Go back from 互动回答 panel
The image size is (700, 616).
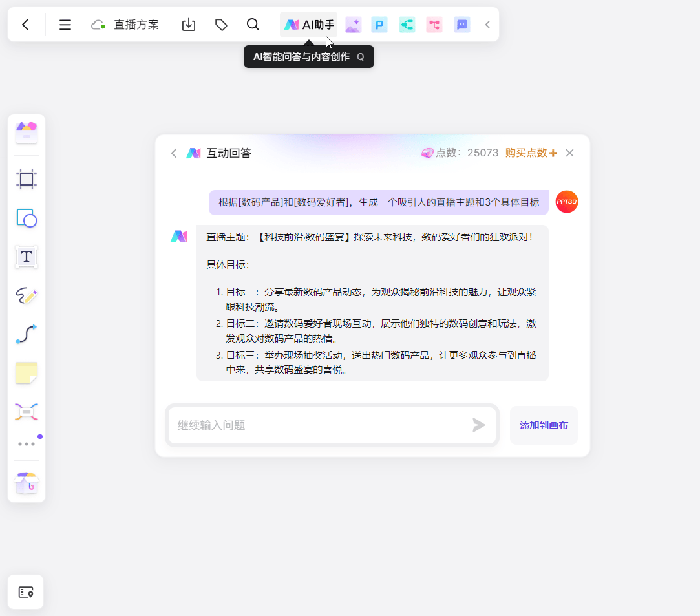tap(174, 153)
